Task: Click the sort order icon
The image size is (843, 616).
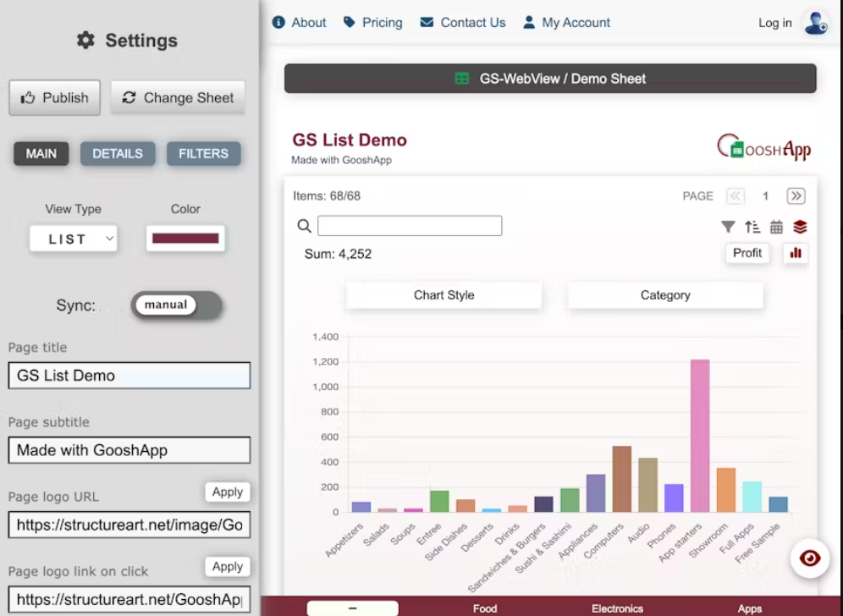Action: (x=752, y=228)
